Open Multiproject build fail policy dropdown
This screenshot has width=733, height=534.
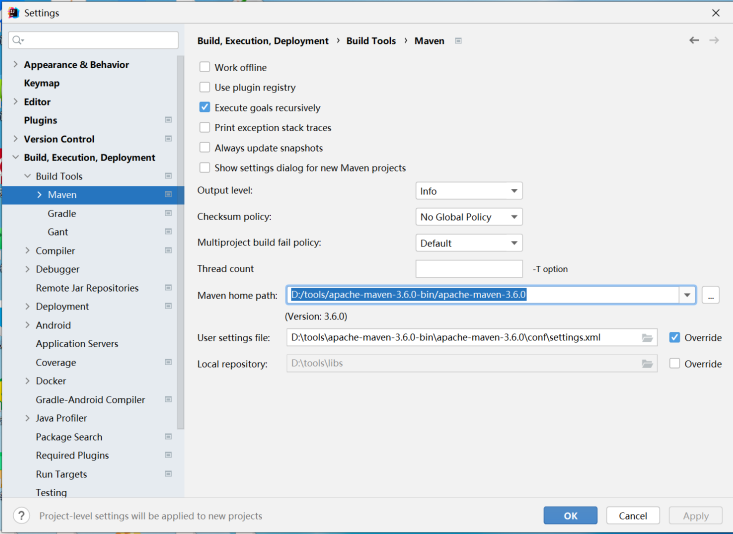click(x=469, y=243)
